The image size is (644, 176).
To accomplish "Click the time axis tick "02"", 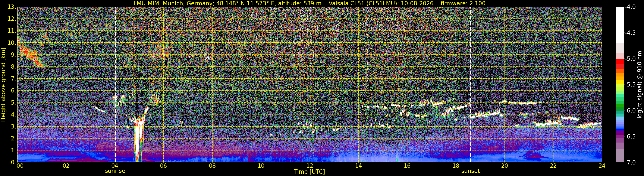I will [x=66, y=166].
